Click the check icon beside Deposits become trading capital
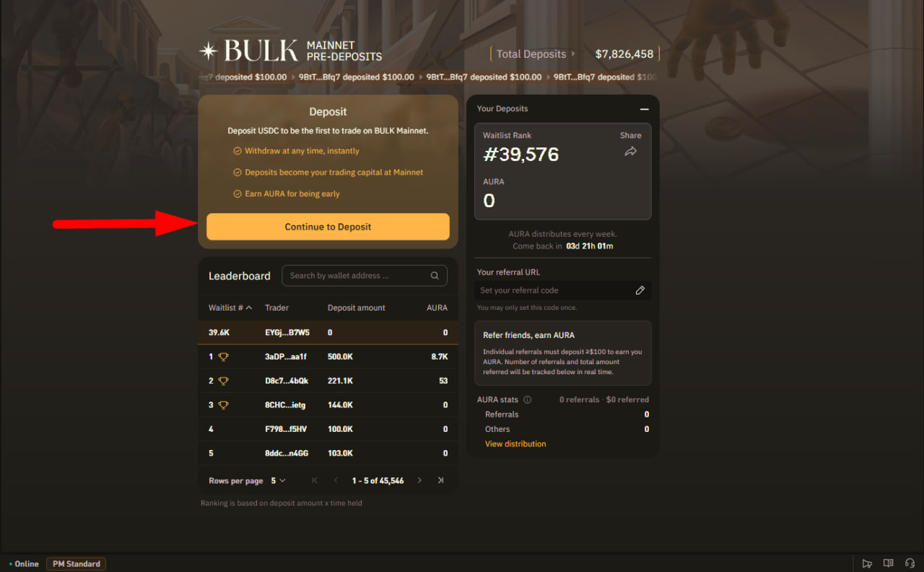 [x=237, y=173]
